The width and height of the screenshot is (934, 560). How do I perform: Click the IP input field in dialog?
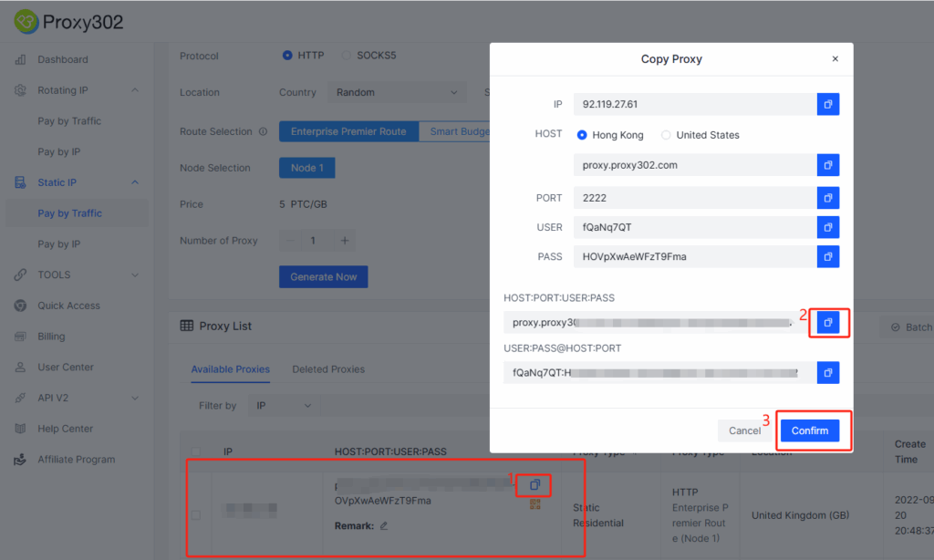tap(695, 104)
